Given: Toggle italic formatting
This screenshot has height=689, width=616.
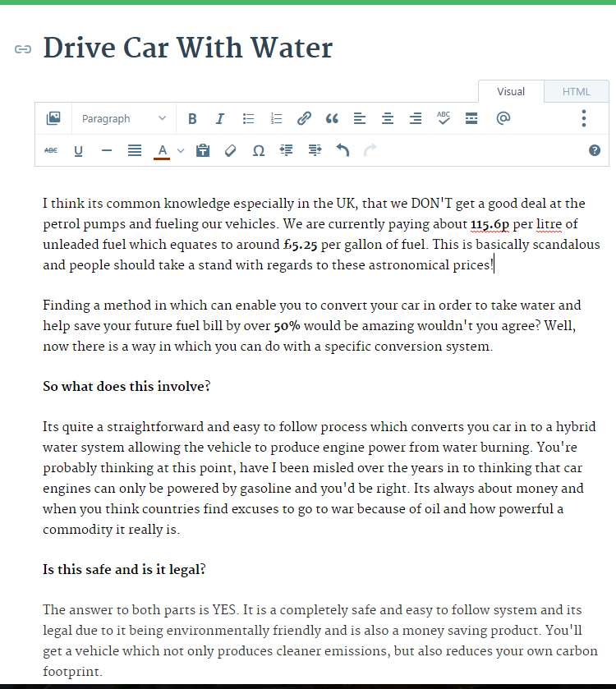Looking at the screenshot, I should tap(219, 118).
